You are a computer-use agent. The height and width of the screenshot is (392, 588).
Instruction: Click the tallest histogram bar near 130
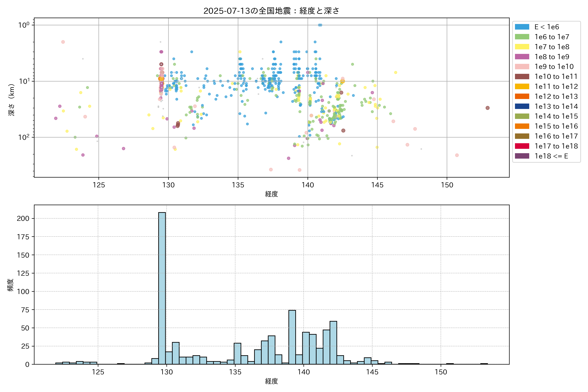pos(162,287)
